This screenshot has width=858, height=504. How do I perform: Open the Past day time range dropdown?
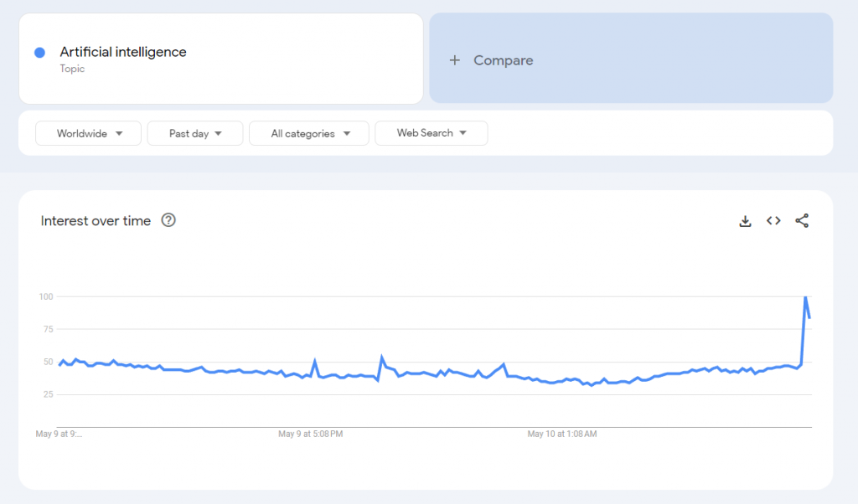pyautogui.click(x=194, y=132)
